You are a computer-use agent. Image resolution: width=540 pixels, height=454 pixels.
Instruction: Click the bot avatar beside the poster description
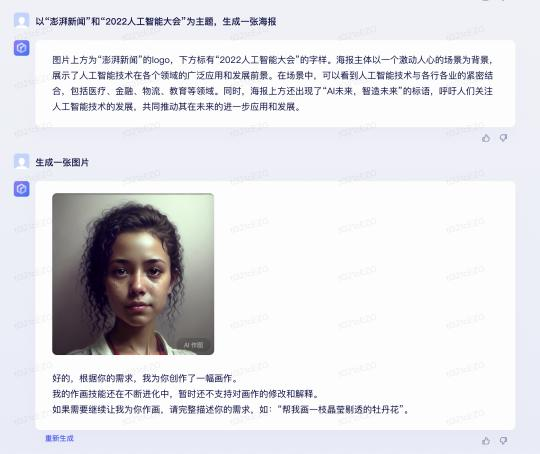point(21,48)
